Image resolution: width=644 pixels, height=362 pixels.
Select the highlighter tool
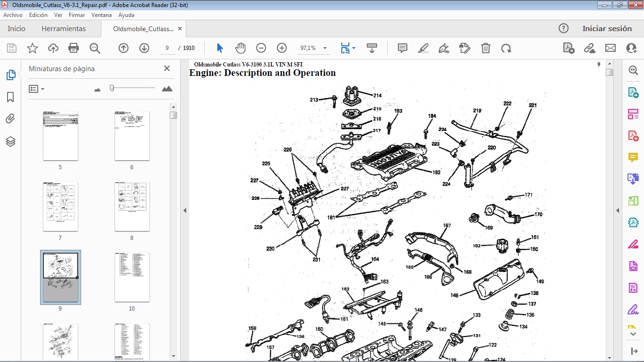(423, 48)
